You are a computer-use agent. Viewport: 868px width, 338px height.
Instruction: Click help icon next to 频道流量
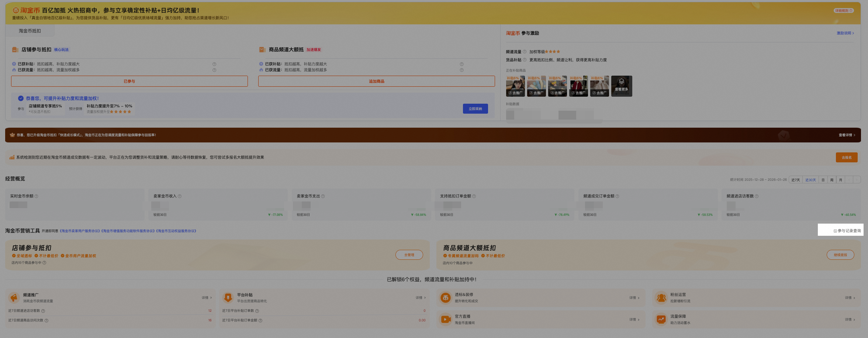point(525,52)
